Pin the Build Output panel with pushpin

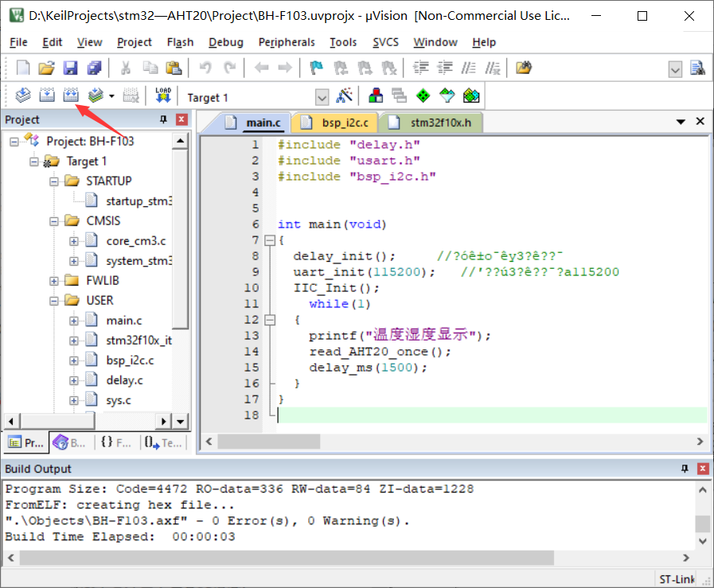(x=685, y=469)
